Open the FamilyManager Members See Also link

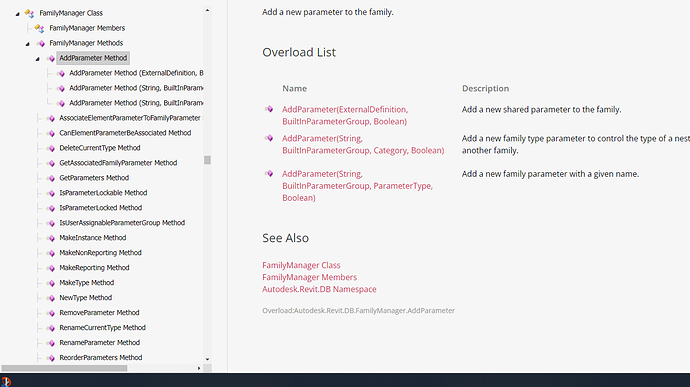309,277
